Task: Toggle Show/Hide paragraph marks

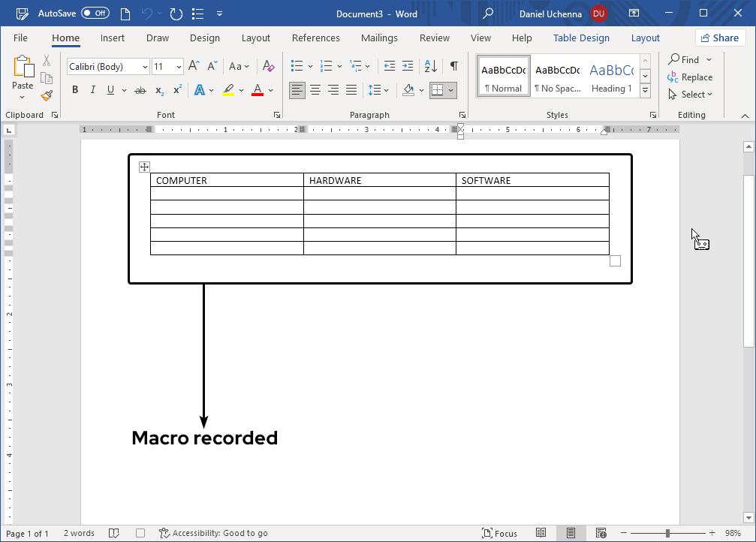Action: click(453, 66)
